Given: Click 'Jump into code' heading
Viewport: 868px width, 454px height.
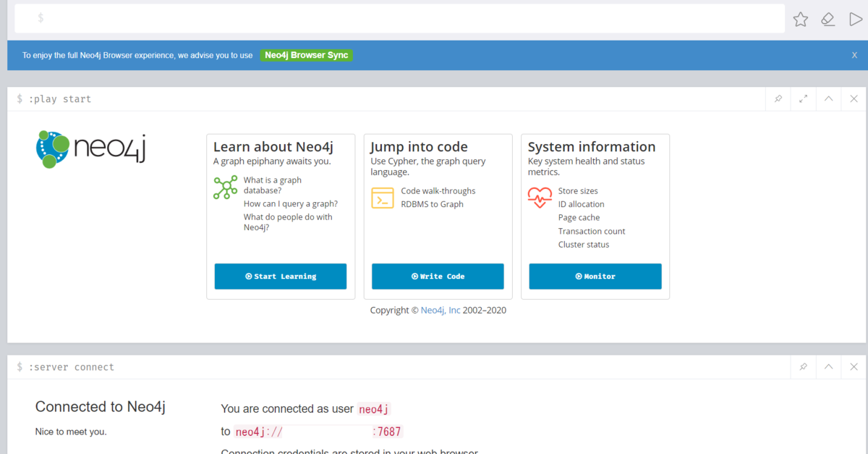Looking at the screenshot, I should click(x=420, y=147).
